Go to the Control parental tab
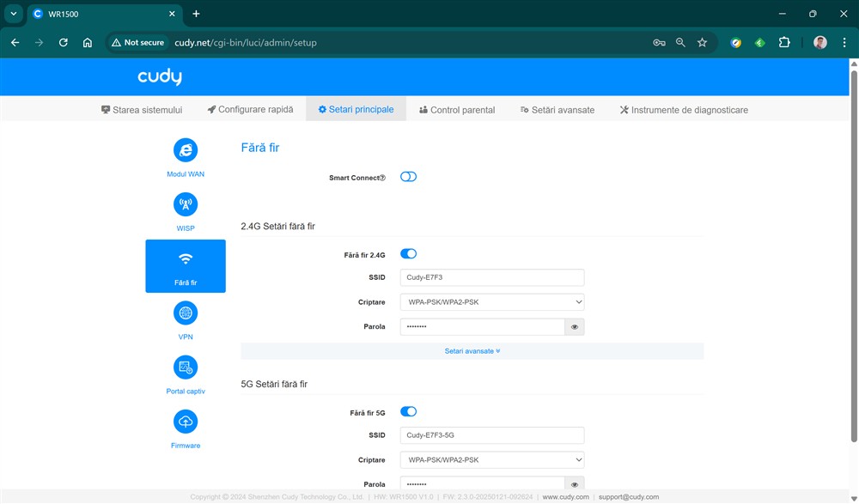Viewport: 859px width, 504px height. point(457,110)
